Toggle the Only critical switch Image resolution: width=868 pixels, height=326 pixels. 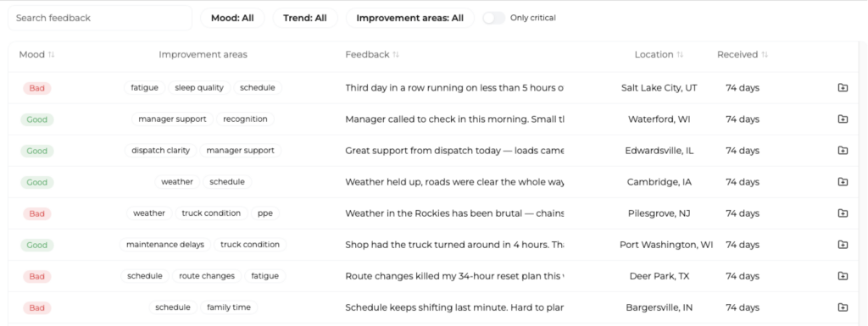[494, 18]
